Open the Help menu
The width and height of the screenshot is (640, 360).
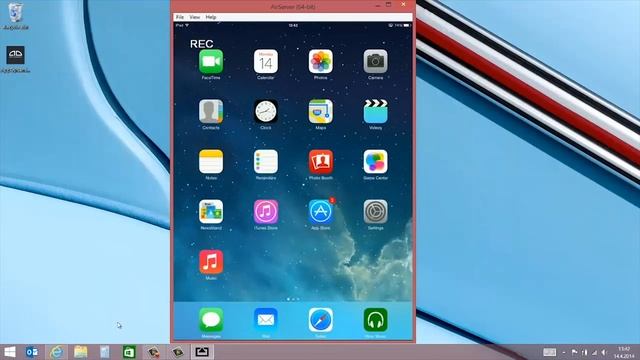coord(211,17)
